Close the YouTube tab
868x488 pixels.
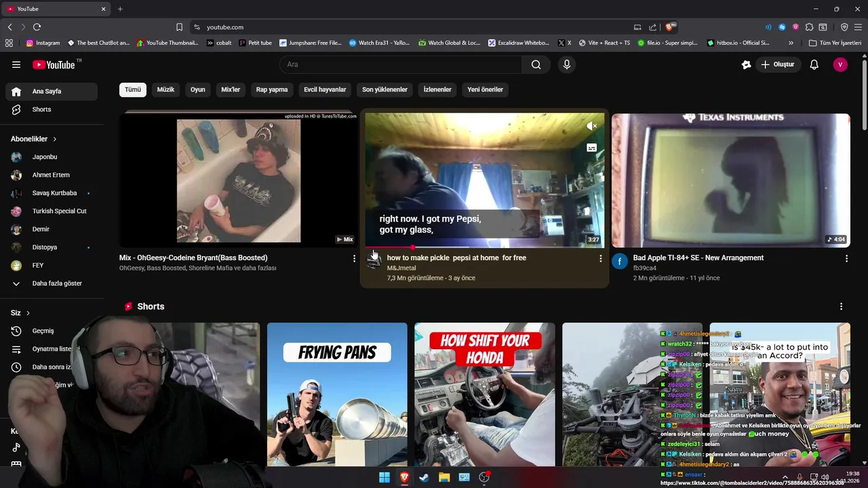[x=103, y=9]
